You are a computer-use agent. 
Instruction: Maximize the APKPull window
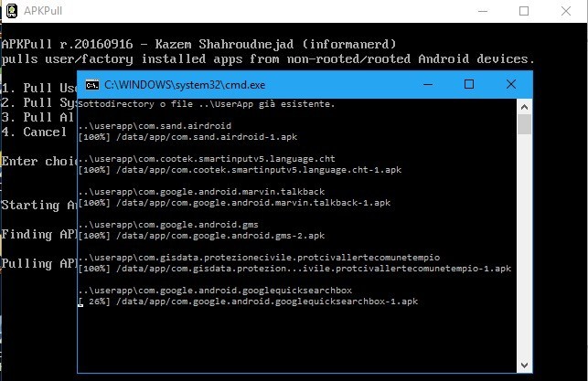click(523, 11)
